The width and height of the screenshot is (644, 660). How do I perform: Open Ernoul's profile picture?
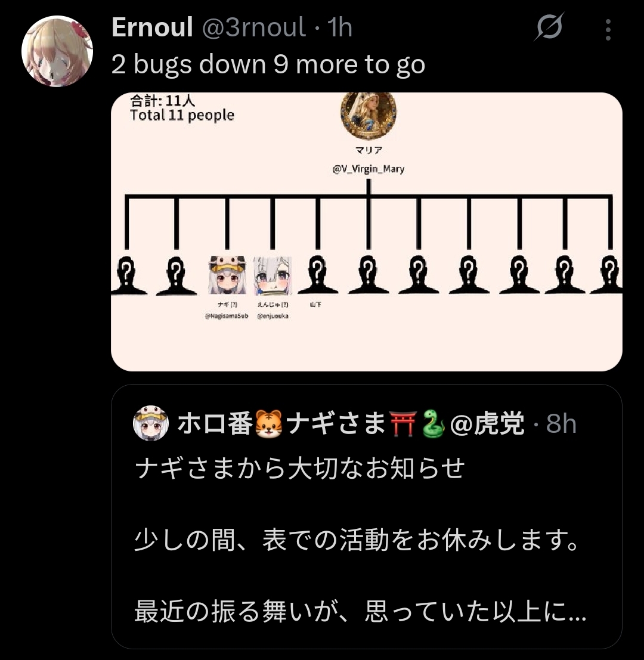click(x=57, y=51)
